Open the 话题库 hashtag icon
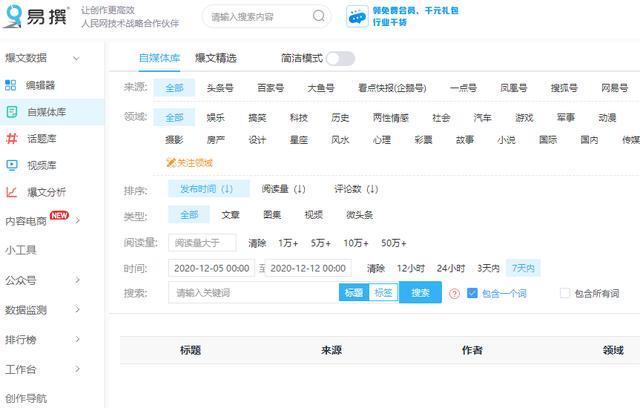The width and height of the screenshot is (640, 408). [x=12, y=138]
